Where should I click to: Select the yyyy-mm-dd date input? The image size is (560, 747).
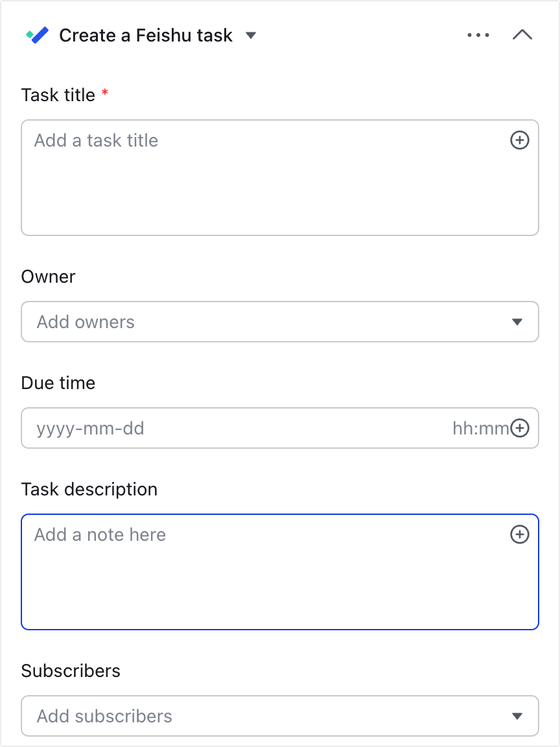(x=91, y=428)
